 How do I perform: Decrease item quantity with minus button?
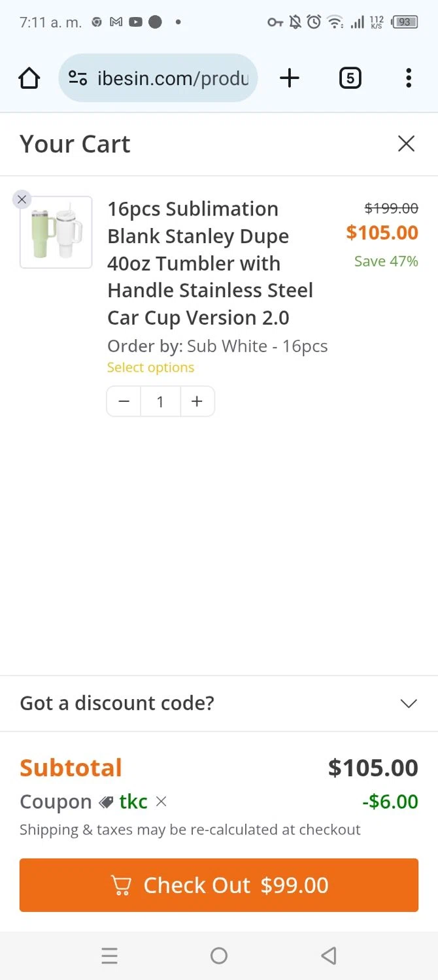(124, 401)
